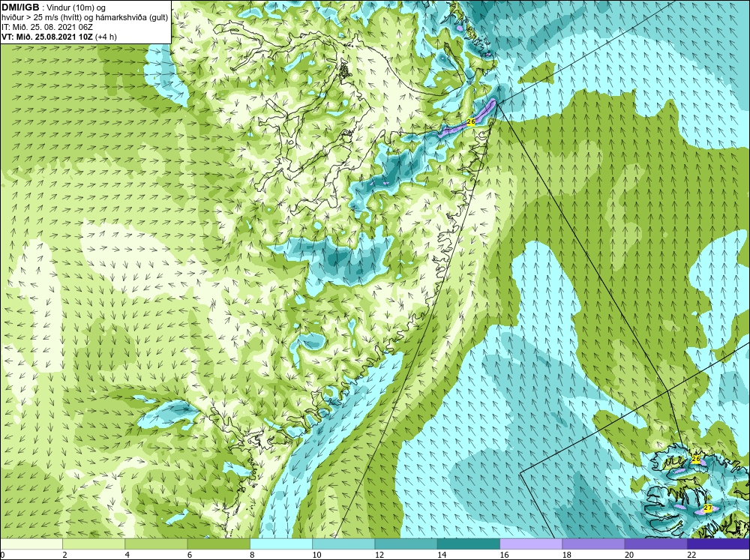Click the 4–6 m/s green legend swatch
The height and width of the screenshot is (560, 750).
[x=157, y=544]
